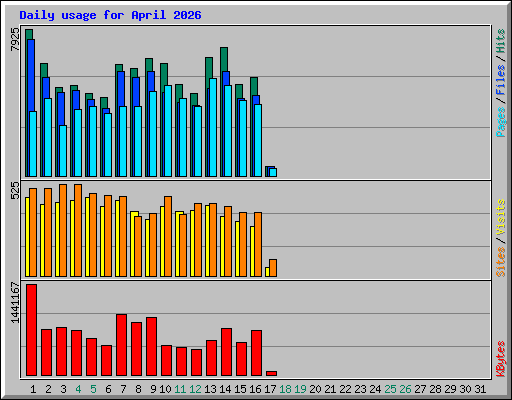Click day 26 weekend label on axis
512x400 pixels.
pos(405,389)
